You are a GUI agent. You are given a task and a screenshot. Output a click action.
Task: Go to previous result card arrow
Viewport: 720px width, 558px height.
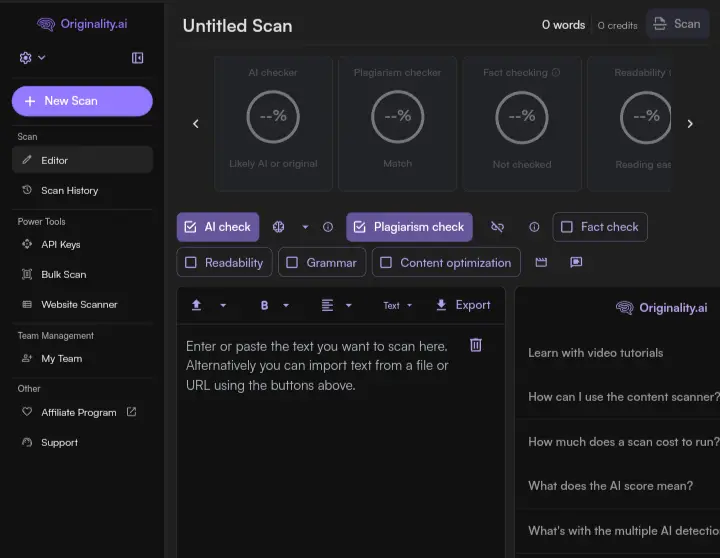[x=196, y=124]
